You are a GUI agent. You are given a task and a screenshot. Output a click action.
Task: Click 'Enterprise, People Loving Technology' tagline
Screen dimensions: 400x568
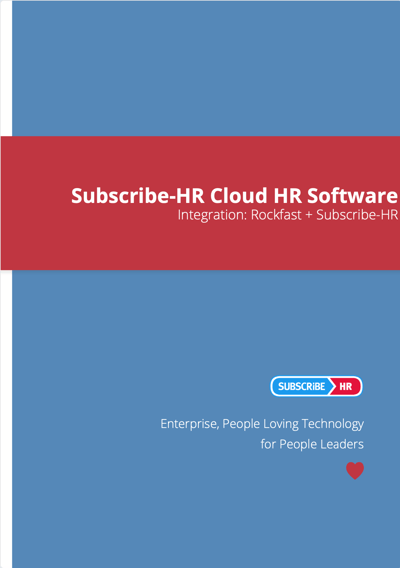(262, 424)
